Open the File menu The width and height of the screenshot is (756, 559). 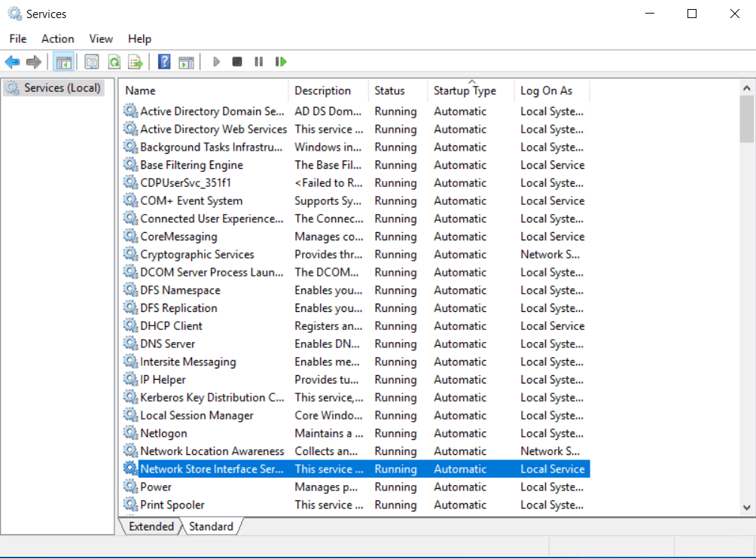(18, 38)
